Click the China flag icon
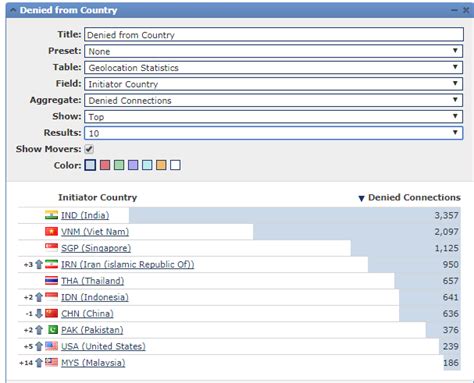474x383 pixels. (x=51, y=313)
